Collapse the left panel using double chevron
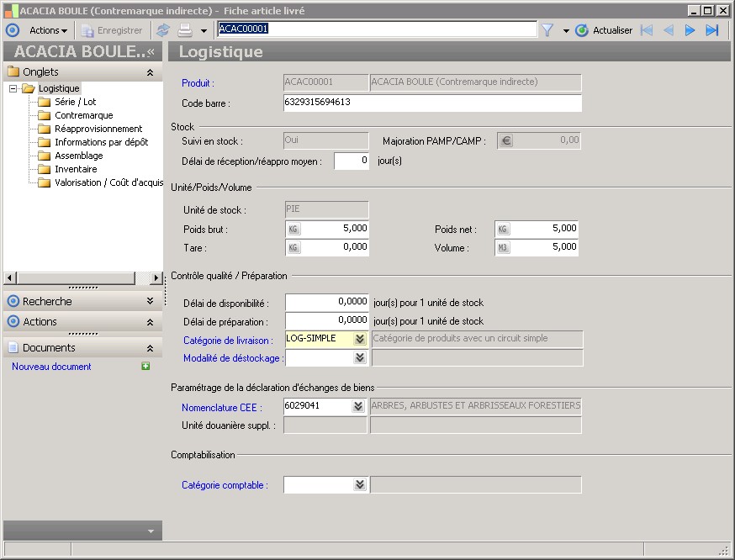The image size is (735, 560). tap(151, 52)
